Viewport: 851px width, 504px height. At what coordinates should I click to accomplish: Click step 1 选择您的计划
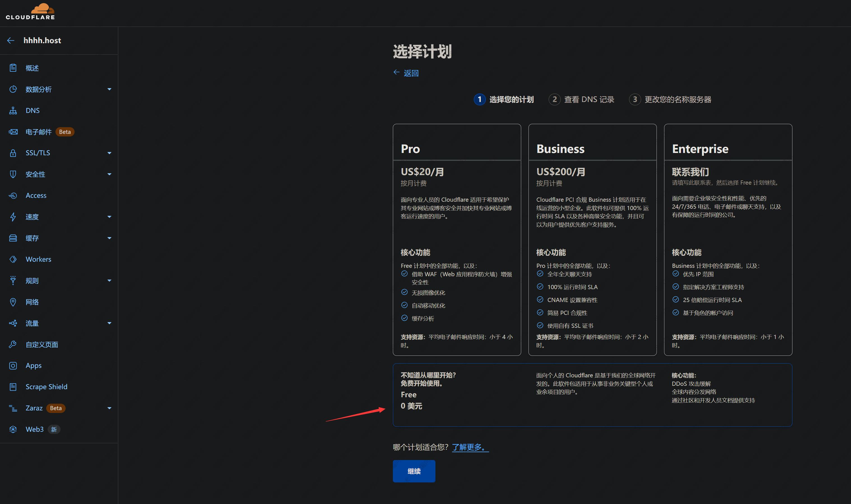504,99
